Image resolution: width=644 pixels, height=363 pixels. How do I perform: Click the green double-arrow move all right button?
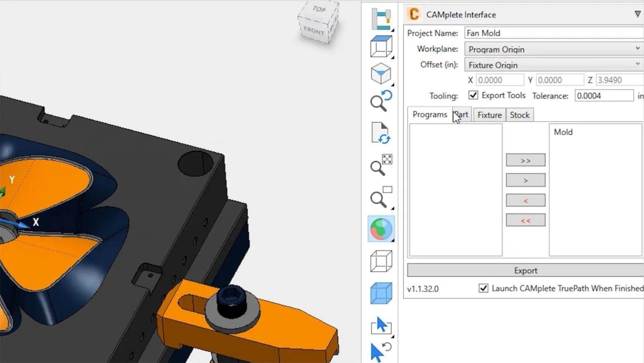526,160
